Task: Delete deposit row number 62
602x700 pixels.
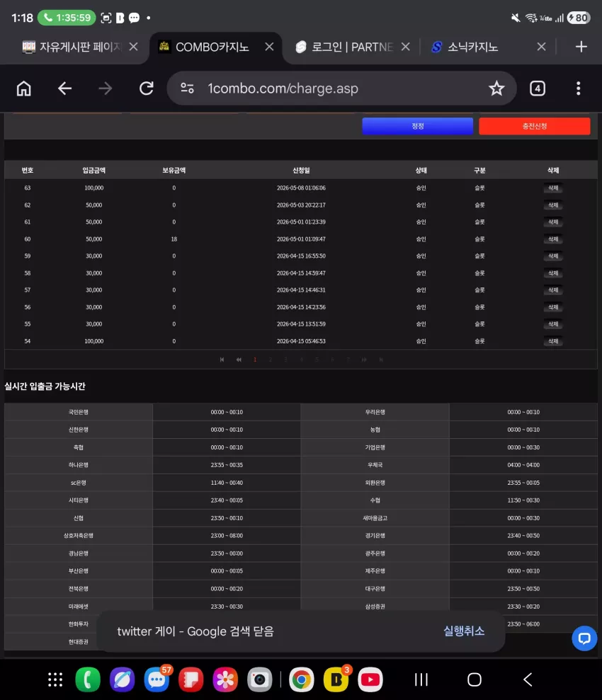Action: tap(553, 205)
